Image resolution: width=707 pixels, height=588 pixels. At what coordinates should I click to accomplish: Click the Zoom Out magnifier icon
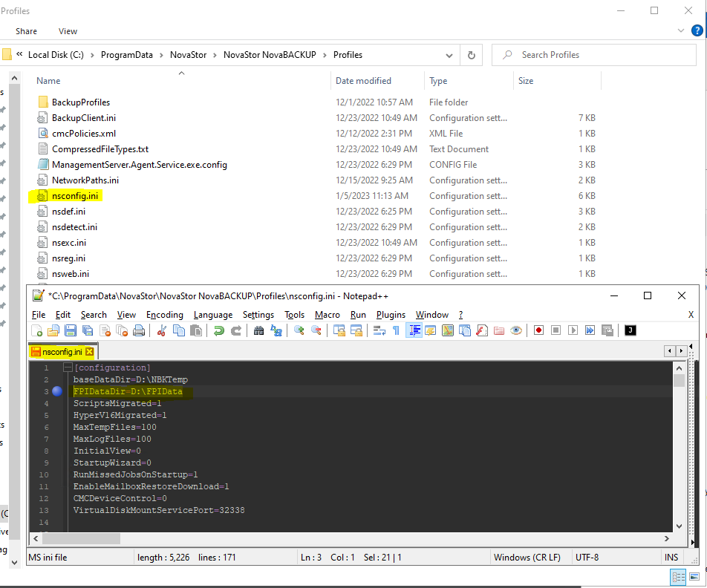click(316, 330)
